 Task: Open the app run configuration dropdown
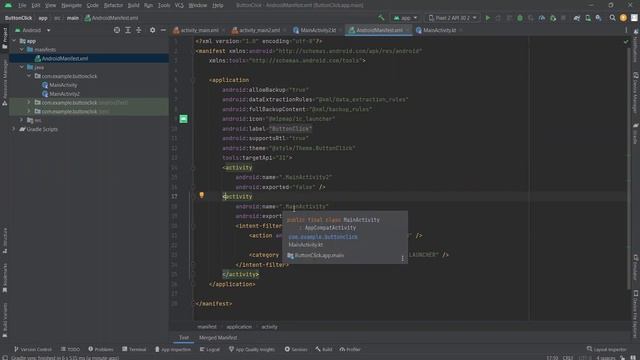(405, 18)
